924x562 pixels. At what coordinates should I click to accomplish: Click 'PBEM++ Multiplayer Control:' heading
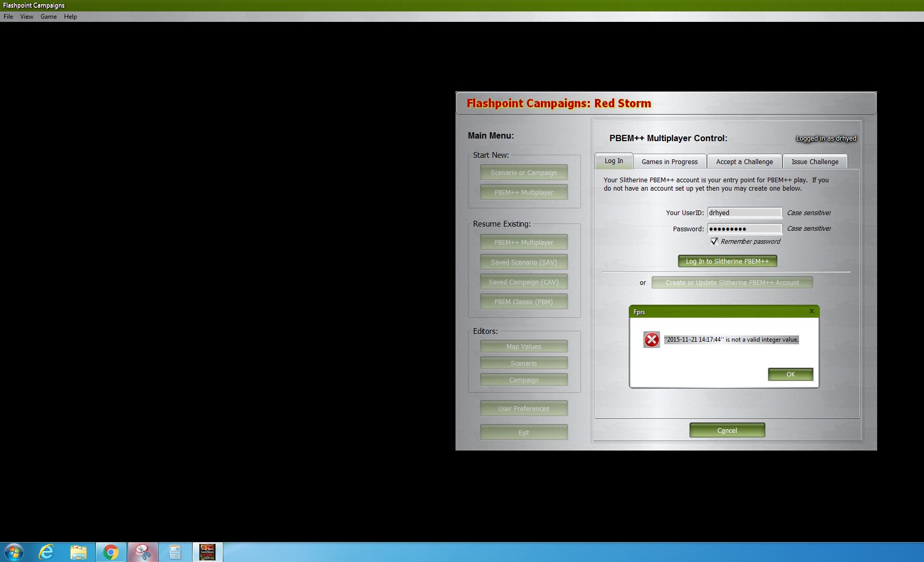668,138
